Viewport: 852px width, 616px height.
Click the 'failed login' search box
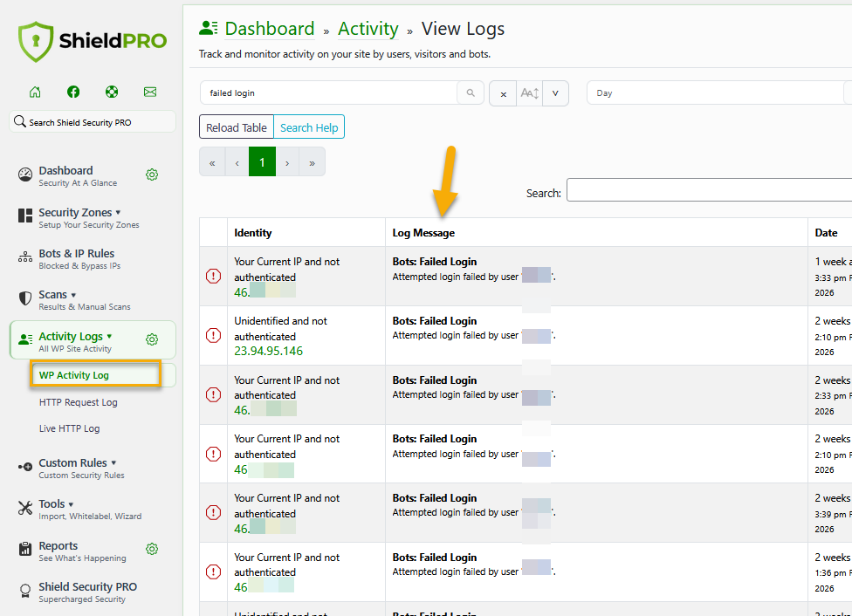[328, 92]
